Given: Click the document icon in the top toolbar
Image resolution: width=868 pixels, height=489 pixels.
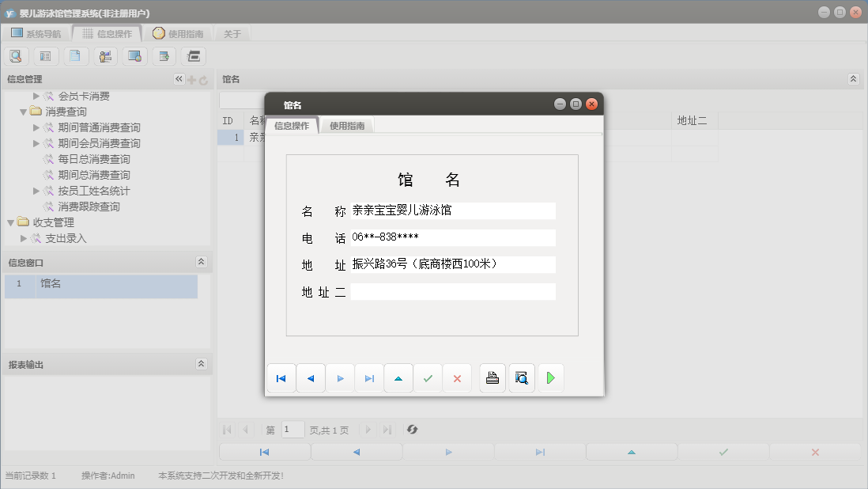Looking at the screenshot, I should coord(75,56).
